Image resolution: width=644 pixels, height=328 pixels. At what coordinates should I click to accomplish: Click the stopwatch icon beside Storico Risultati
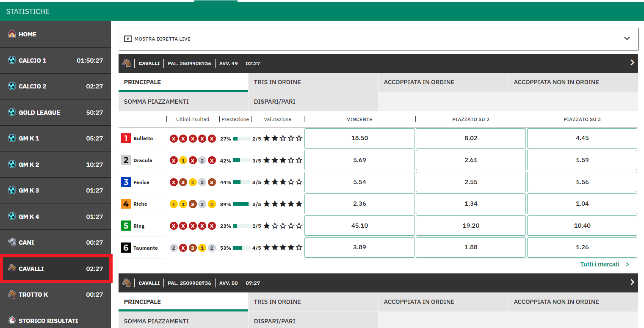pyautogui.click(x=12, y=320)
